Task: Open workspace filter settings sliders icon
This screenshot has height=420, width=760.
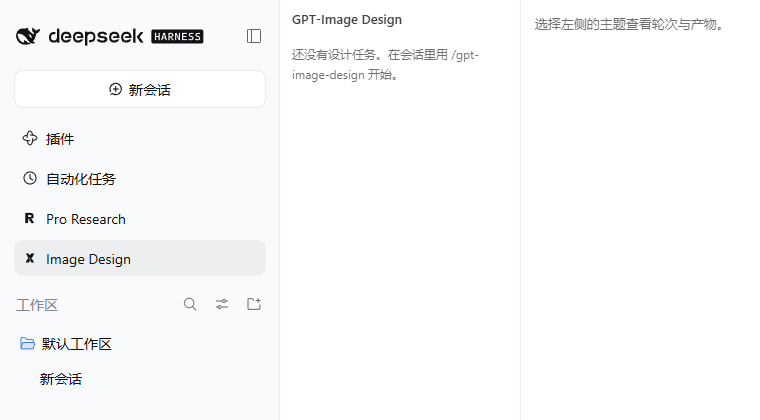Action: 222,304
